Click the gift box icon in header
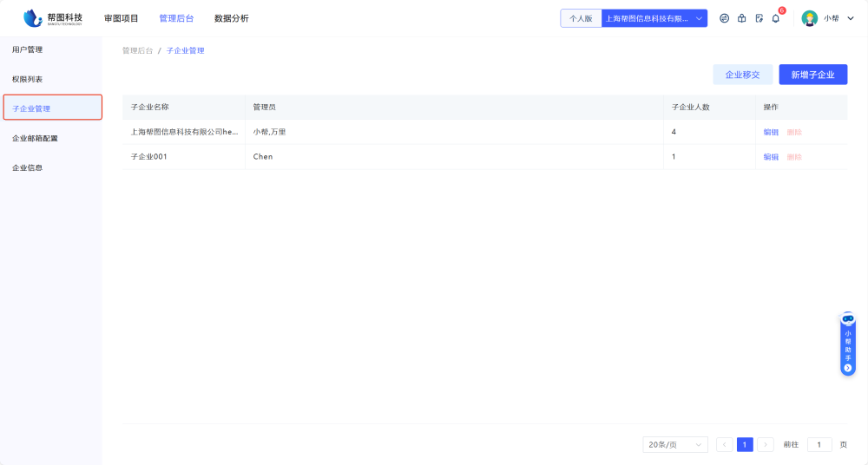Viewport: 868px width, 465px height. [741, 18]
